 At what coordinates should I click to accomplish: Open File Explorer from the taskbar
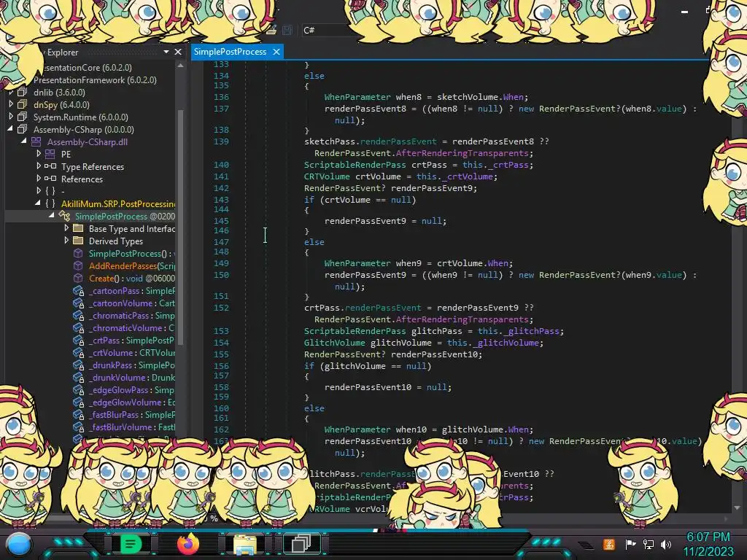(x=245, y=544)
